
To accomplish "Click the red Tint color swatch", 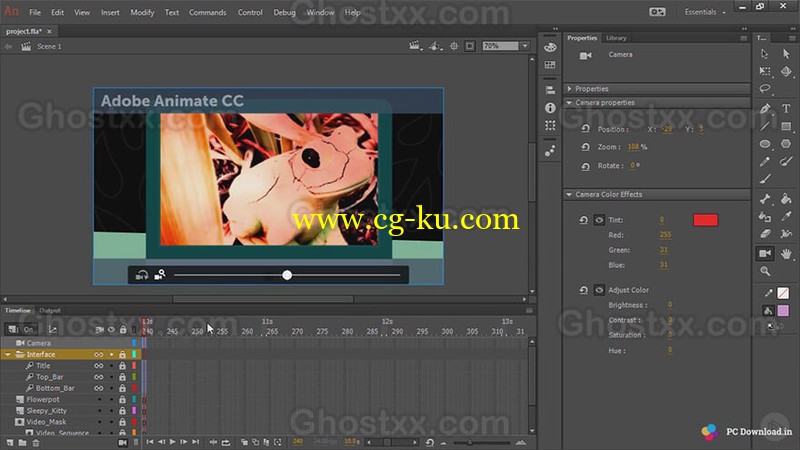I will (x=706, y=220).
